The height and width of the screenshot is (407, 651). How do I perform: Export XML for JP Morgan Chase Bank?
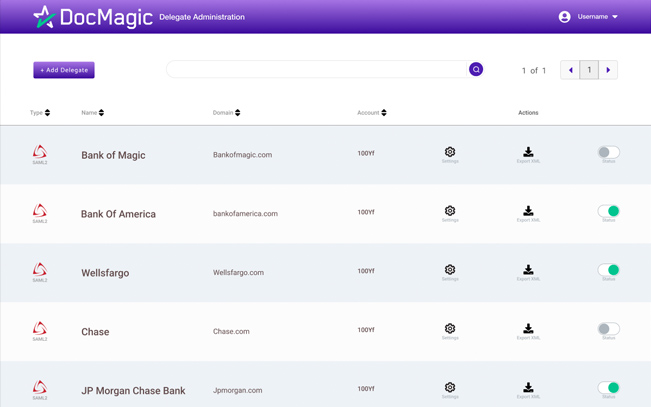pos(528,388)
